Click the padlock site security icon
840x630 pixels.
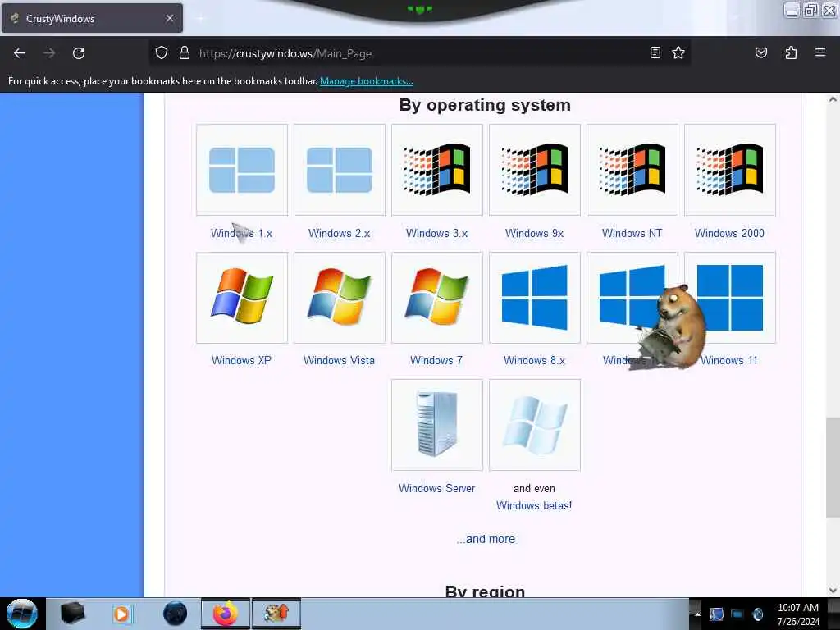185,53
